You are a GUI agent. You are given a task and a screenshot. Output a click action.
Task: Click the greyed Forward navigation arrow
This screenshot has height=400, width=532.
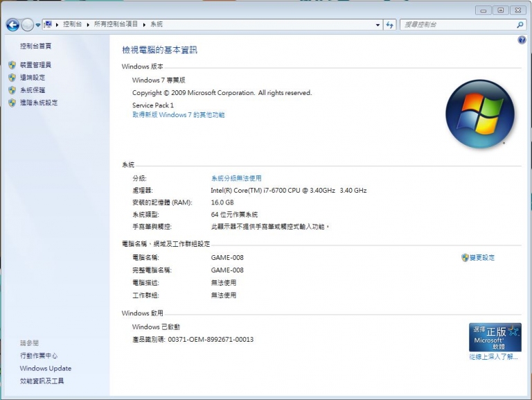click(27, 25)
